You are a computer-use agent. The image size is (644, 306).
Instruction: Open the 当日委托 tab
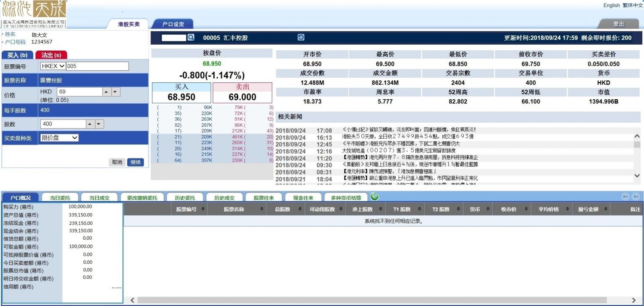[60, 197]
